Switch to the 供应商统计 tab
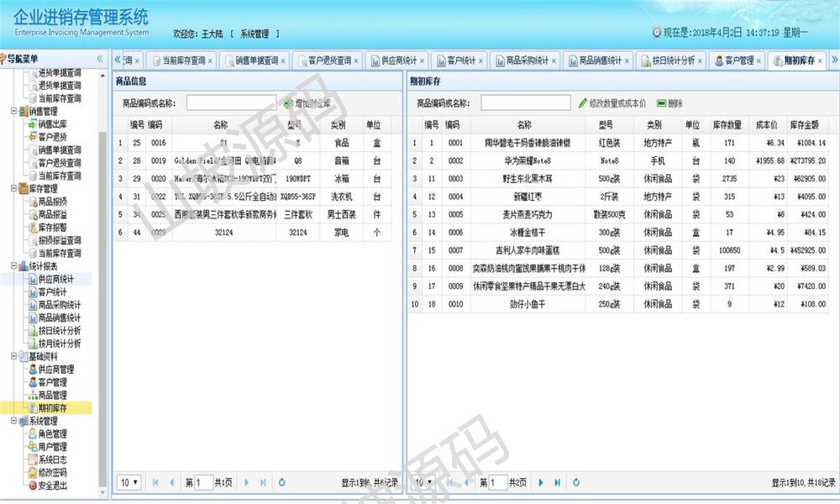 (398, 61)
